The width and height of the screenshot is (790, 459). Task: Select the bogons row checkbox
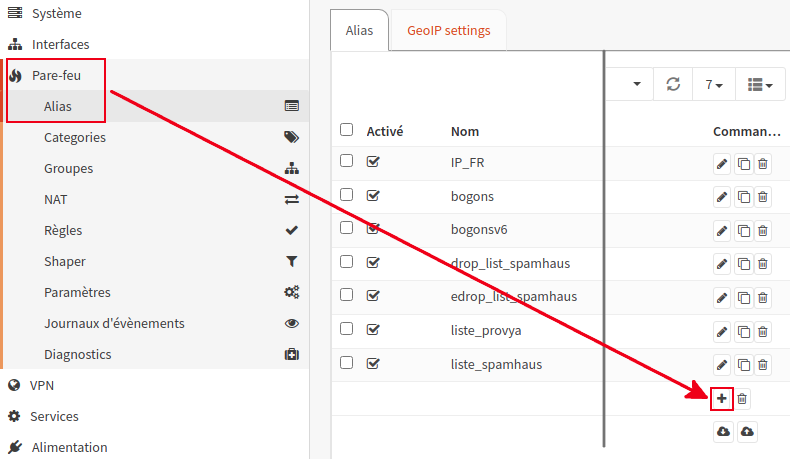pos(347,194)
